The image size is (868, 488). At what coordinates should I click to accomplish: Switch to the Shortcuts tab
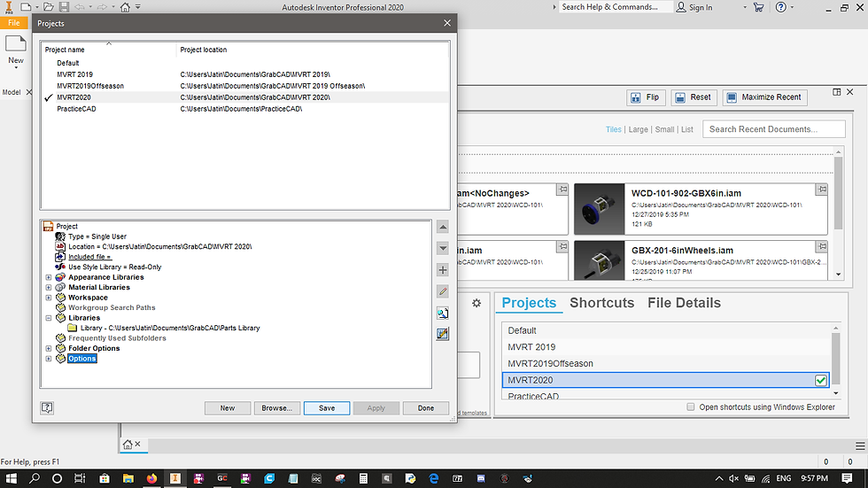(x=601, y=303)
